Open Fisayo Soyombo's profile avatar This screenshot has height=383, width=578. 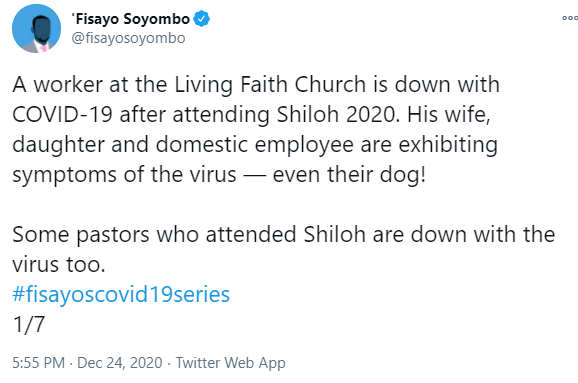coord(36,29)
